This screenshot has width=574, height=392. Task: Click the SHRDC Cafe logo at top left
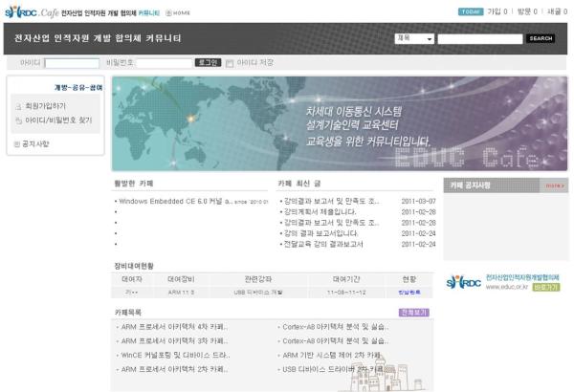[32, 12]
